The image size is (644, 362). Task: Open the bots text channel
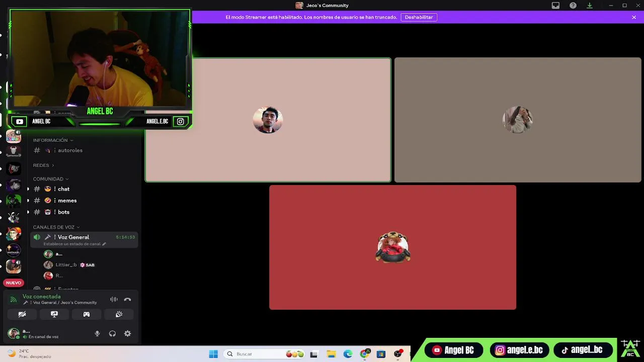(x=84, y=212)
